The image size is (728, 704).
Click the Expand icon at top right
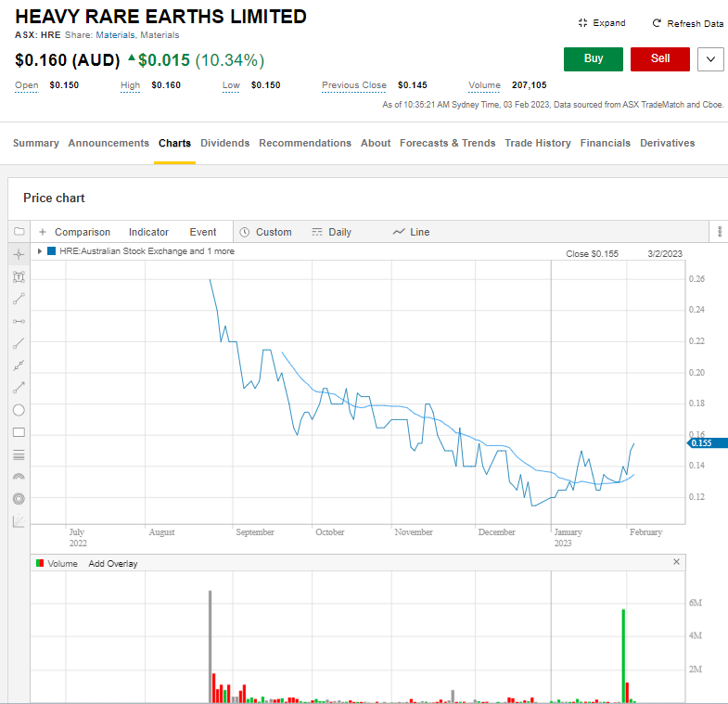point(582,23)
